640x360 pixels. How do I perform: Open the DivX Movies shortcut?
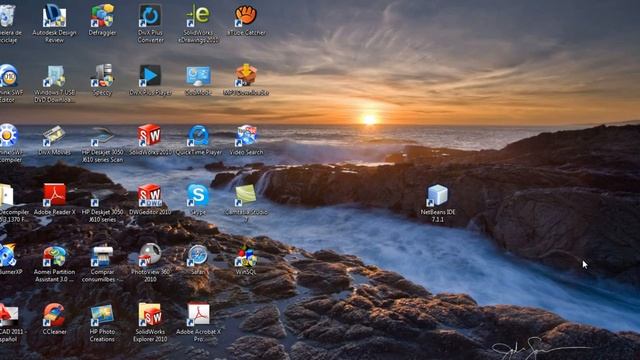pyautogui.click(x=54, y=136)
